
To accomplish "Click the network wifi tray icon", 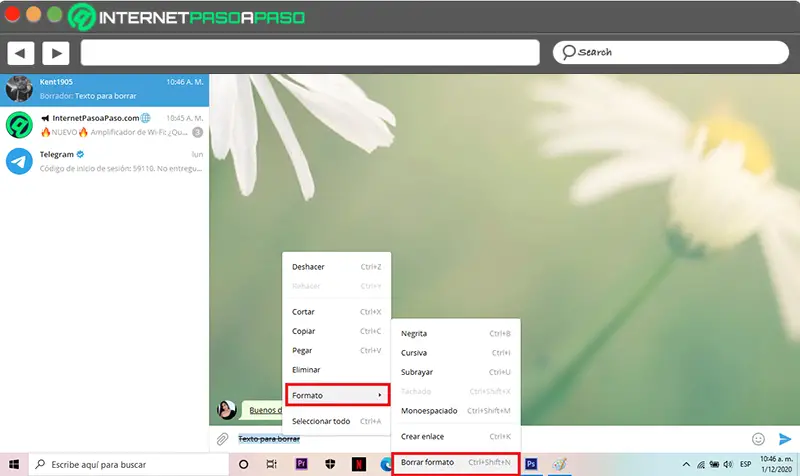I will (x=701, y=465).
